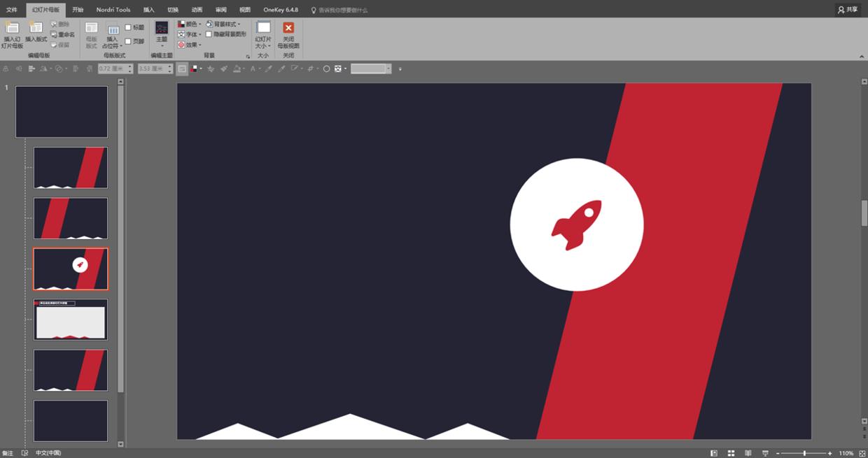Image resolution: width=868 pixels, height=458 pixels.
Task: Open Background Styles (背景样式) dropdown
Action: click(223, 24)
